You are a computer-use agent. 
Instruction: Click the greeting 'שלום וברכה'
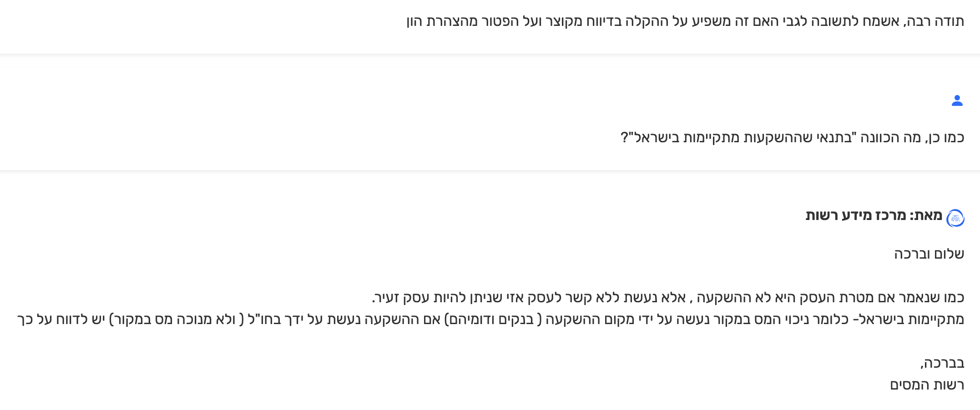929,254
